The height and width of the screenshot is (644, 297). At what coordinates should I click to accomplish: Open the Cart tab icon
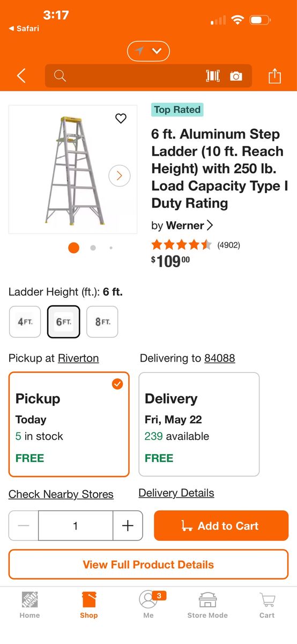(x=267, y=605)
